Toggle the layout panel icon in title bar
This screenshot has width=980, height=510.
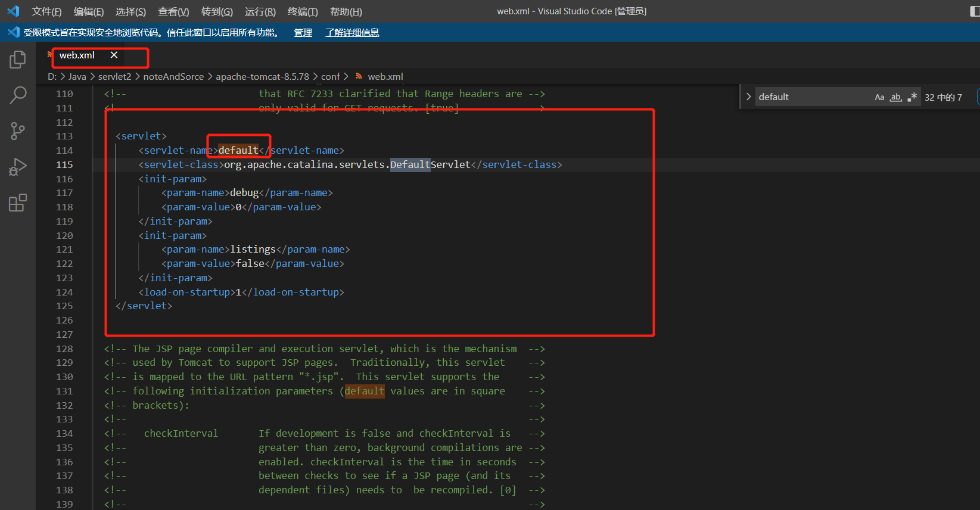975,11
